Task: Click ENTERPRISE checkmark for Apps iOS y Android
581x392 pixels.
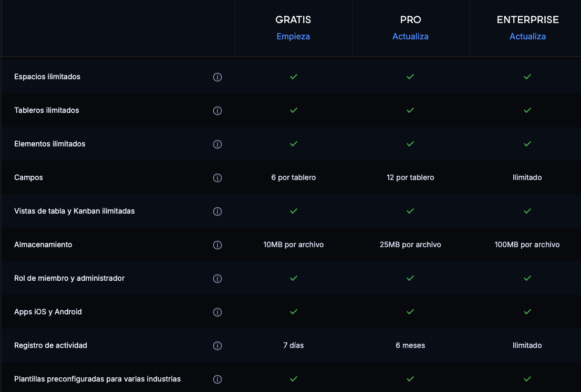Action: pyautogui.click(x=527, y=312)
